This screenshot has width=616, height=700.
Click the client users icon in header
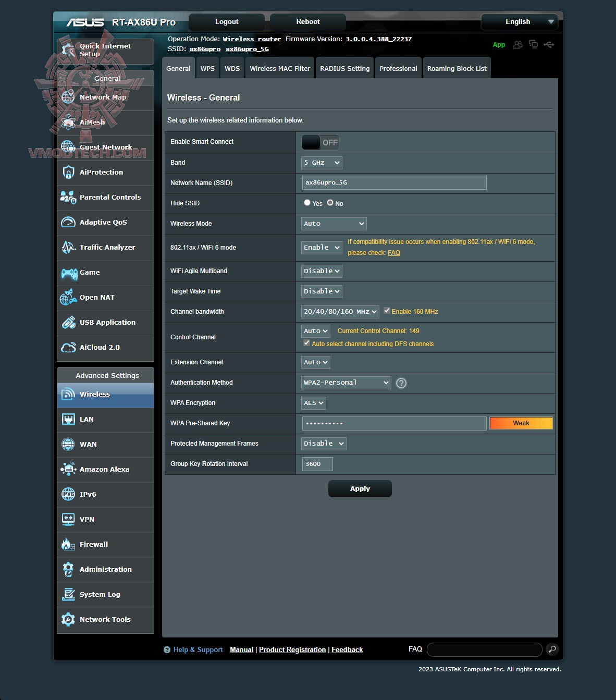(518, 45)
